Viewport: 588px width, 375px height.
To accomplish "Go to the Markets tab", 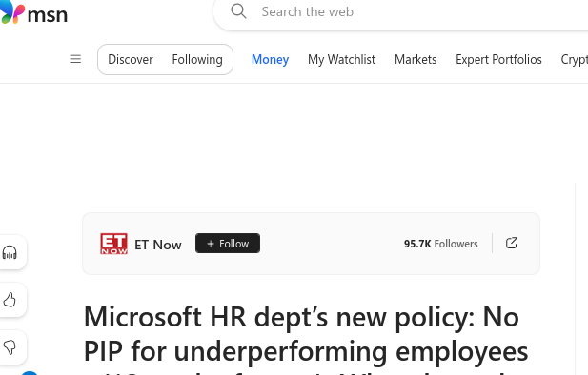I will [x=416, y=60].
